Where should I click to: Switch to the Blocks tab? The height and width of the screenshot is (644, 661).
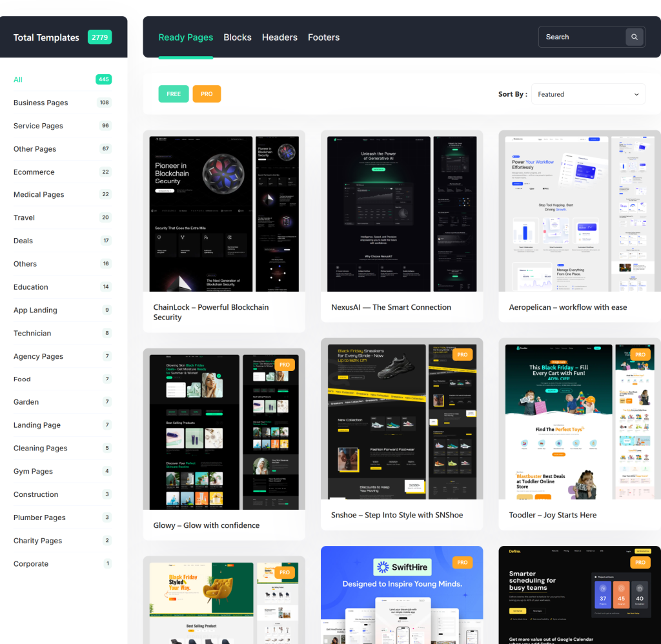[x=238, y=37]
